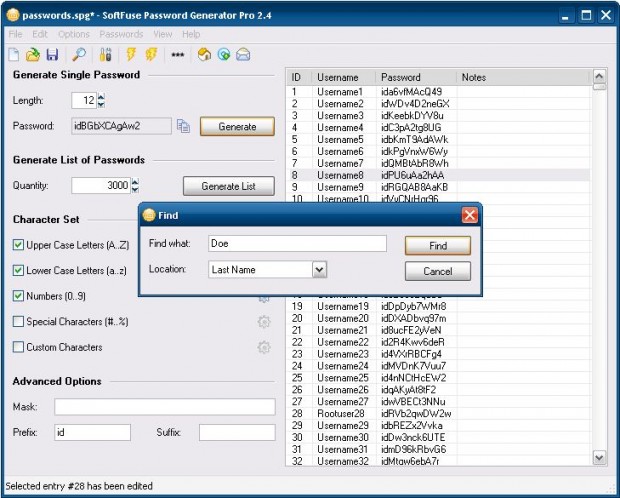Enable Special Characters checkbox
The height and width of the screenshot is (498, 620).
tap(18, 322)
